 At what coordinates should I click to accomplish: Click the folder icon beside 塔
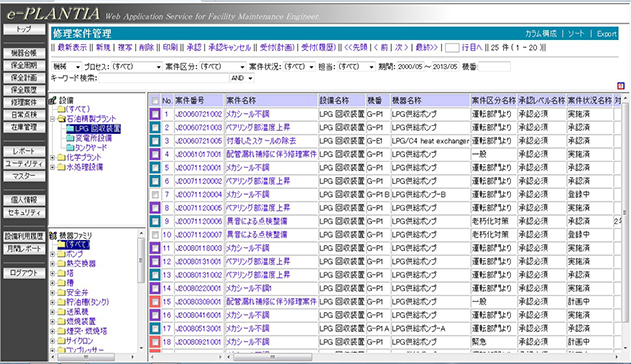tap(61, 274)
